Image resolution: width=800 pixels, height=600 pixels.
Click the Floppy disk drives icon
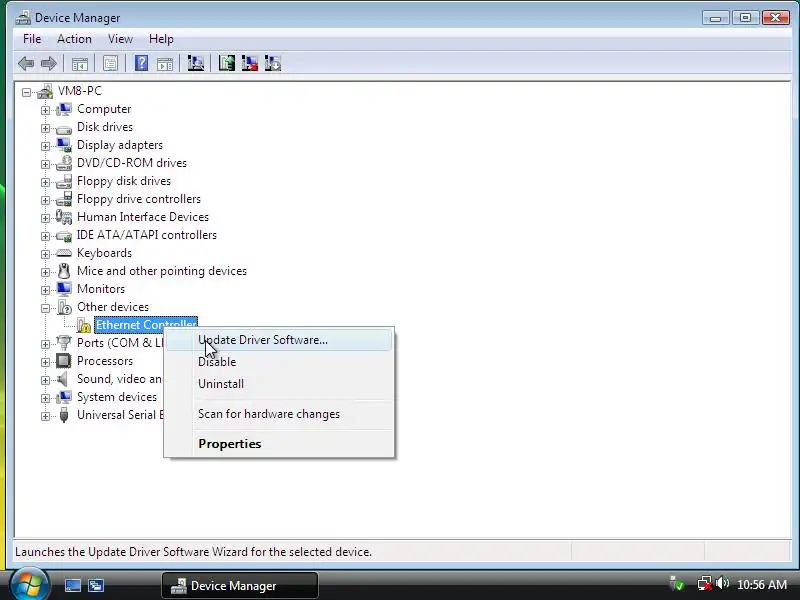64,181
